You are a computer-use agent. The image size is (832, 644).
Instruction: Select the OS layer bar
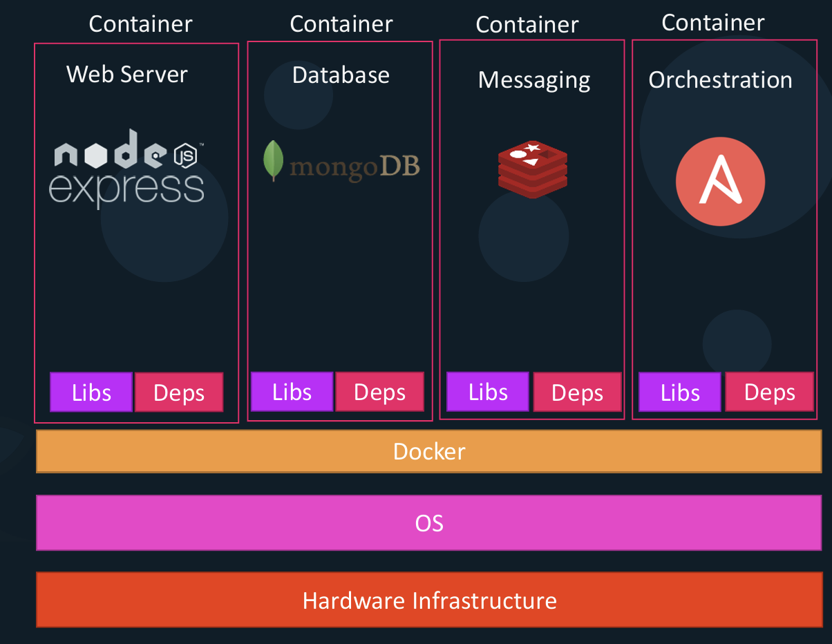coord(429,523)
